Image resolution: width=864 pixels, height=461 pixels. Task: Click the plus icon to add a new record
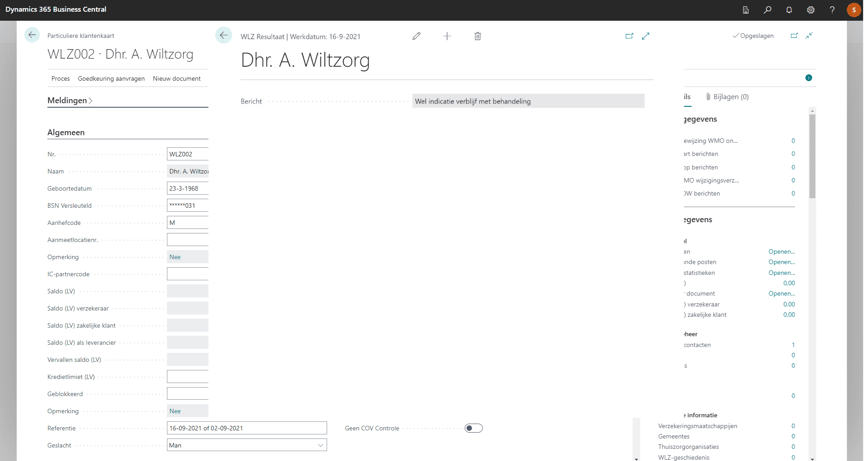(447, 36)
